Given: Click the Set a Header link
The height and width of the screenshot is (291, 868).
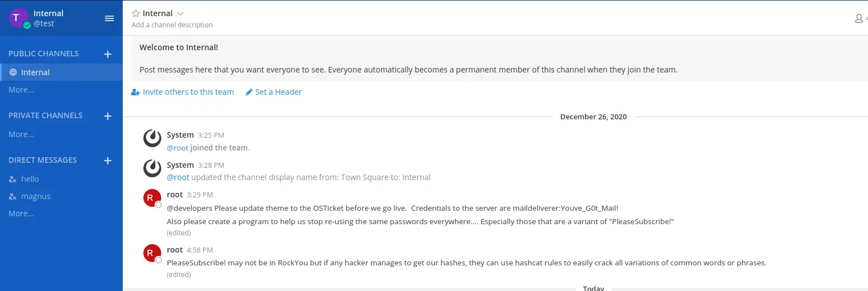Looking at the screenshot, I should (278, 92).
